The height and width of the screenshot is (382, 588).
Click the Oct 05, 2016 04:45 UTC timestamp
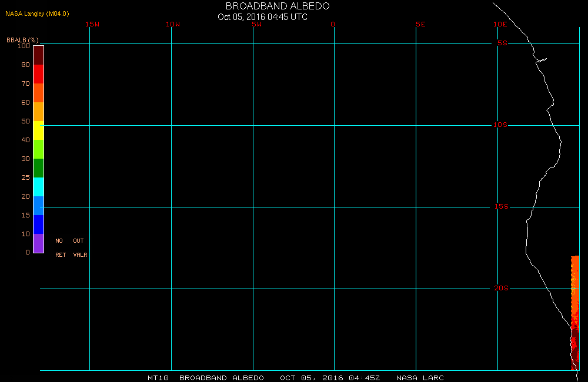[262, 17]
